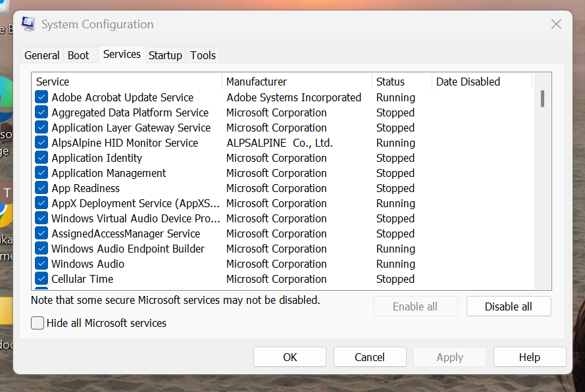Click the System Configuration title bar icon

tap(28, 24)
